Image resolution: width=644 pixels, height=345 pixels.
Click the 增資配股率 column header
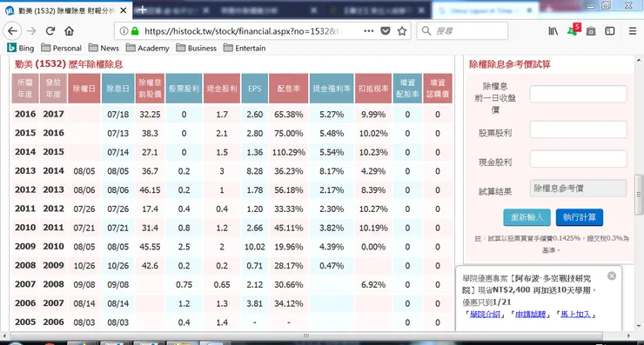pos(407,88)
